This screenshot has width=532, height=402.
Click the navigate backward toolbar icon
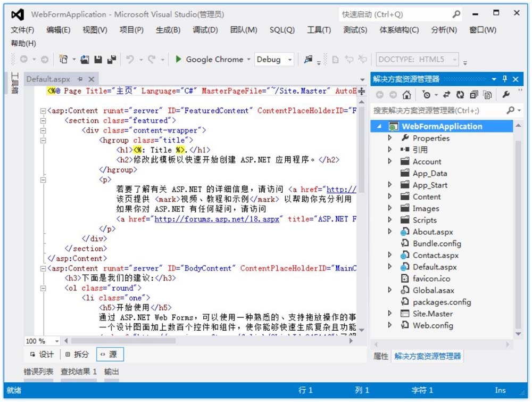click(24, 60)
